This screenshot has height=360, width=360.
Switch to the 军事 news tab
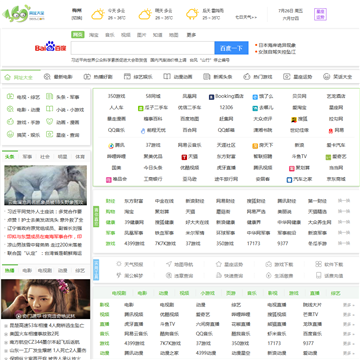click(x=27, y=157)
